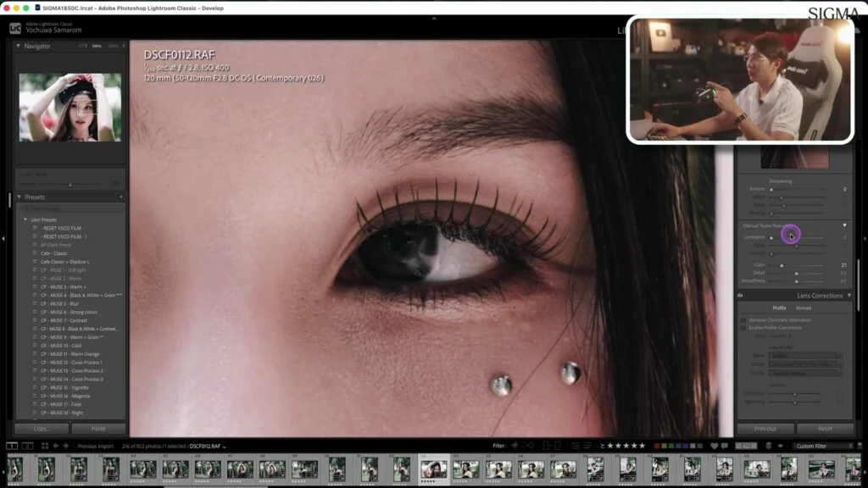
Task: Click the Previous Import source label
Action: pyautogui.click(x=95, y=446)
